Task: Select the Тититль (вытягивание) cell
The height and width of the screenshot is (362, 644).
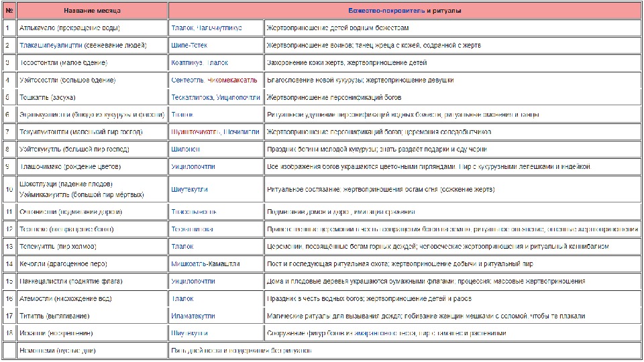Action: point(93,316)
